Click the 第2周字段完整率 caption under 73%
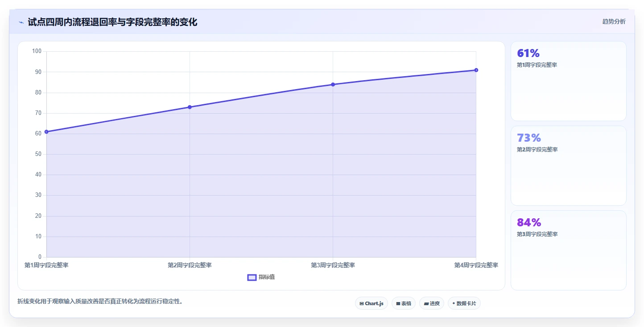This screenshot has height=327, width=644. click(x=537, y=150)
